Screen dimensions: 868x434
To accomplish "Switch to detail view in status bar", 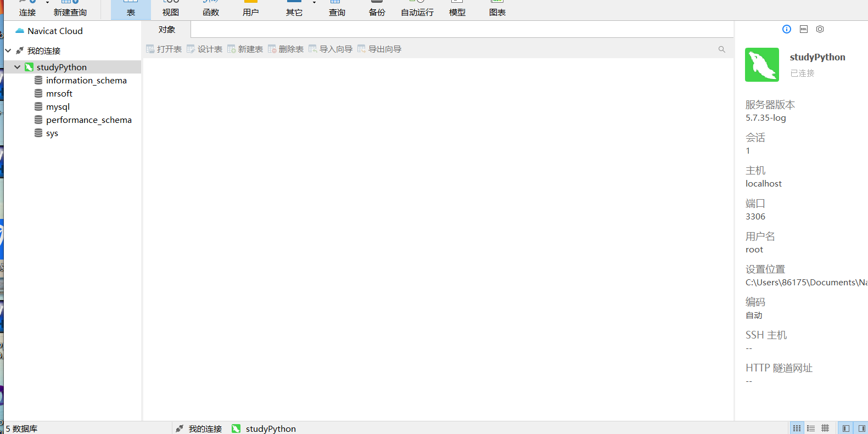I will coord(811,428).
